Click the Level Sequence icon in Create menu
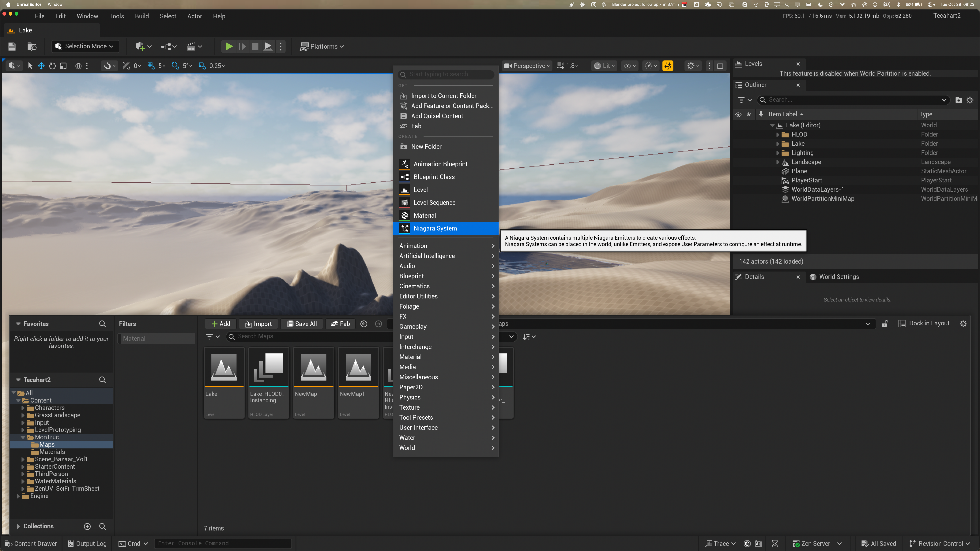Screen dimensions: 980x551 click(405, 203)
